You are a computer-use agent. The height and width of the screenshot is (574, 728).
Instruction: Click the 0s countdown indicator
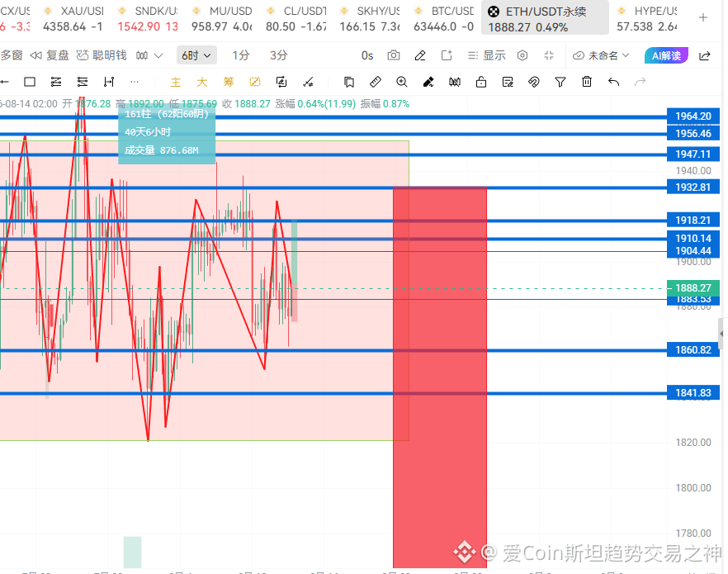(x=367, y=55)
